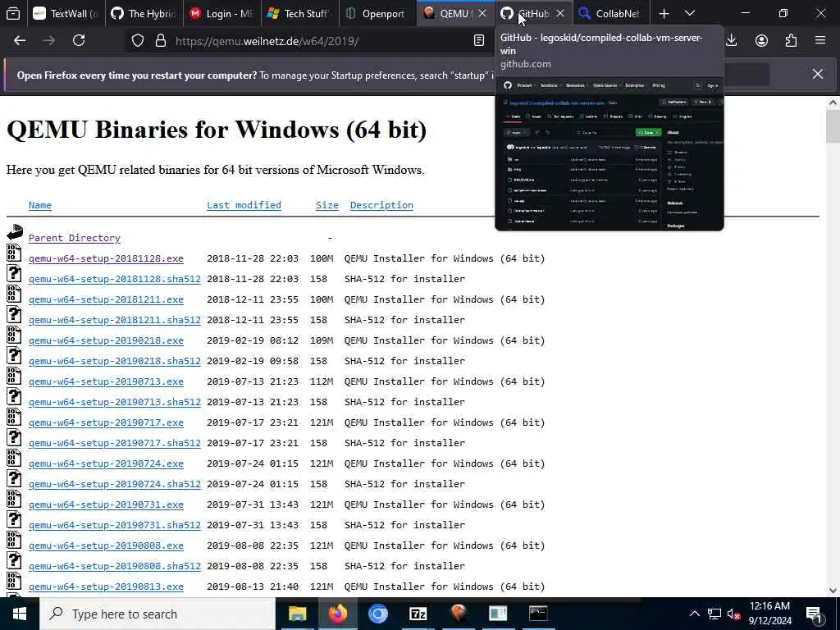Download qemu-w64-setup-20190218.exe

106,340
